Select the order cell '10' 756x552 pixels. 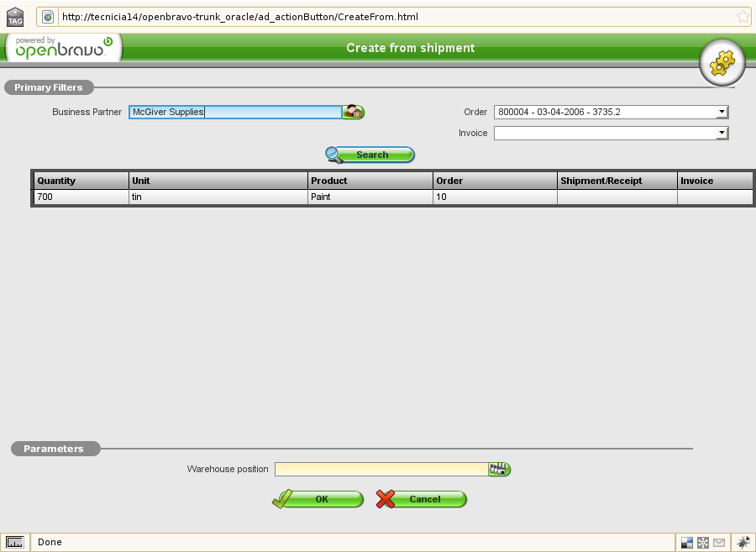495,197
